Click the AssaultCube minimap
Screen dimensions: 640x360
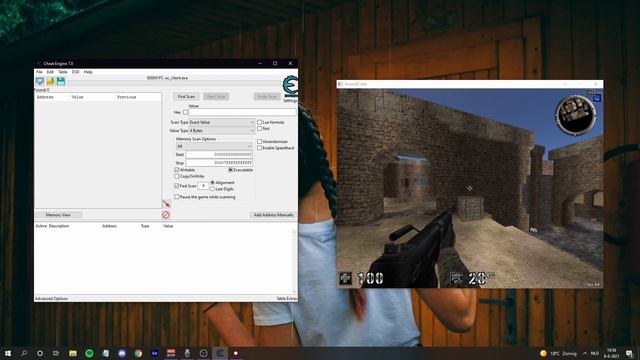click(x=575, y=115)
